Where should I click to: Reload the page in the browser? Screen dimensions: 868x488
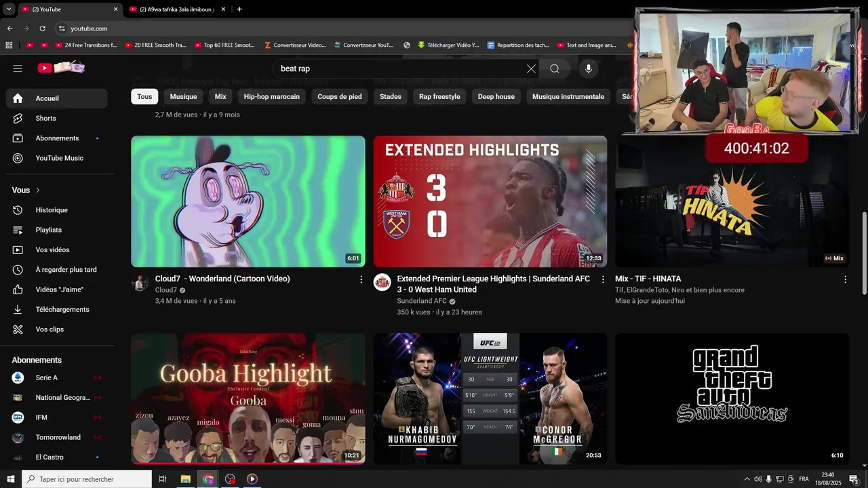point(42,28)
